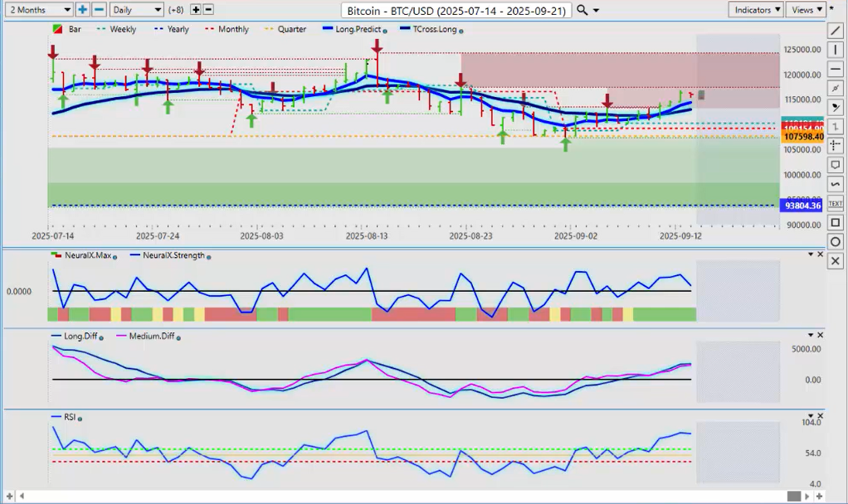This screenshot has width=848, height=504.
Task: Expand RSI panel options arrow
Action: tap(811, 415)
